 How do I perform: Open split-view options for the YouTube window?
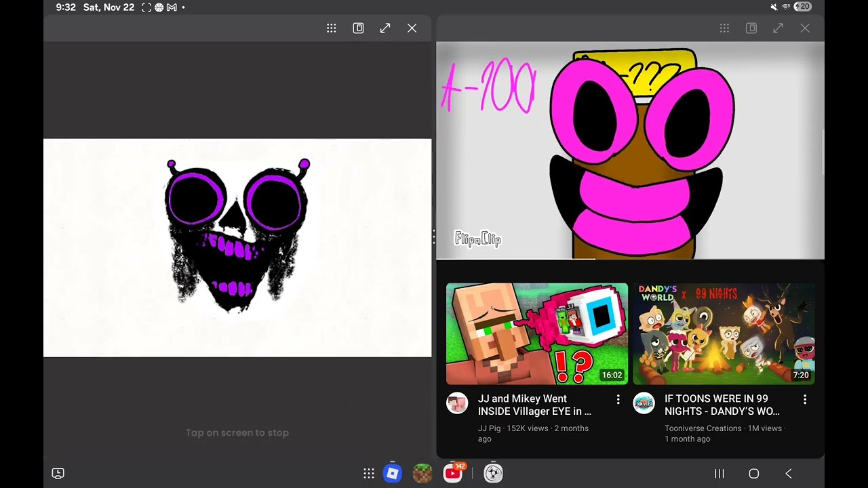point(751,28)
